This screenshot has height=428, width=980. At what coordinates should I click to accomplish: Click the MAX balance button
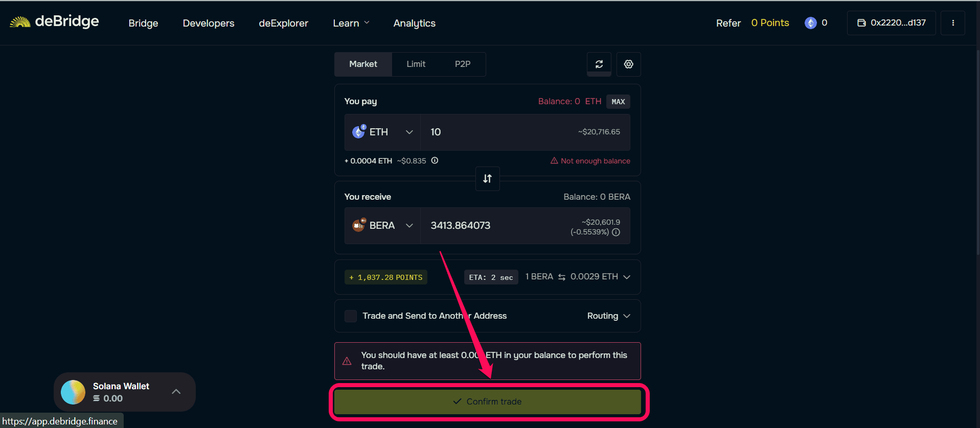click(618, 102)
